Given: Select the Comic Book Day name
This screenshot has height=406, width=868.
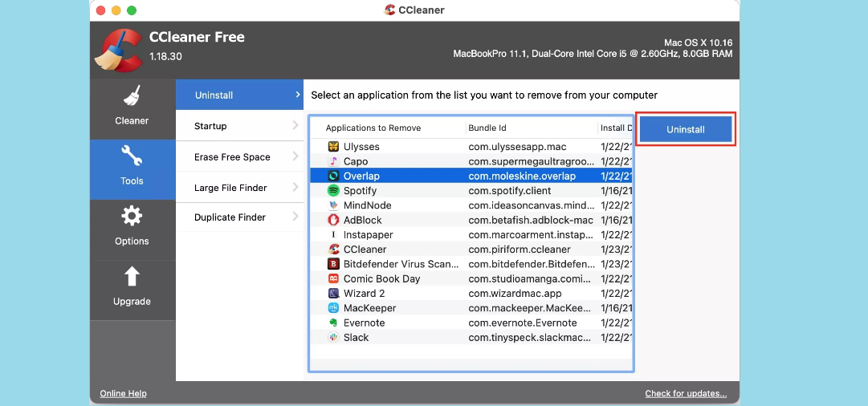Looking at the screenshot, I should click(x=381, y=278).
